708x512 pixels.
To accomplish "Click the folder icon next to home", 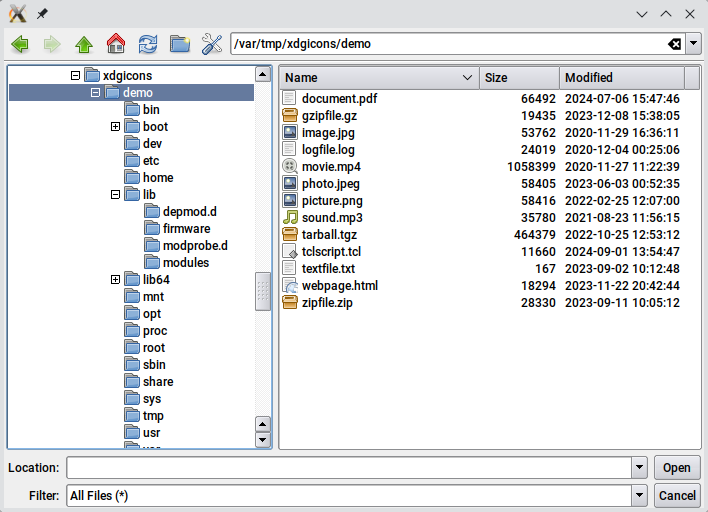I will [132, 177].
